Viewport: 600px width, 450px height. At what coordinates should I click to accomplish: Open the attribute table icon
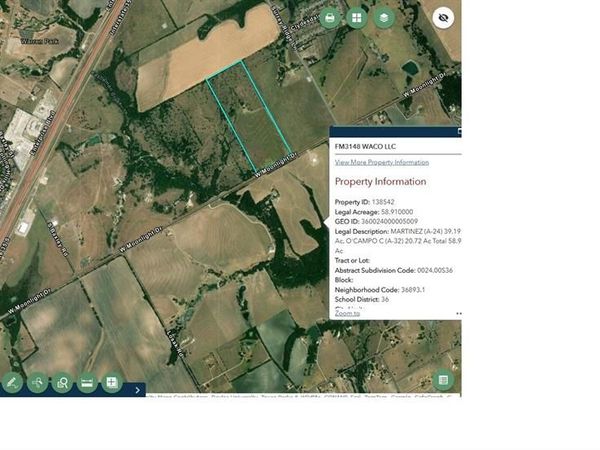pyautogui.click(x=443, y=380)
